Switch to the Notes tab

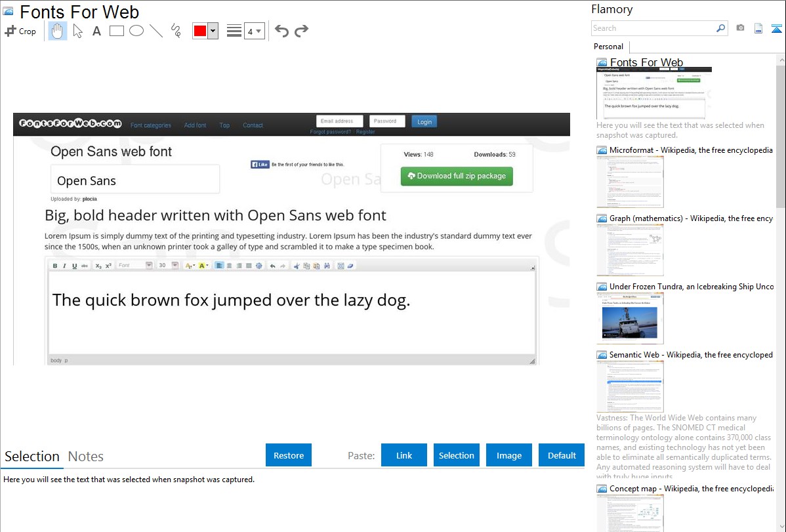(86, 457)
